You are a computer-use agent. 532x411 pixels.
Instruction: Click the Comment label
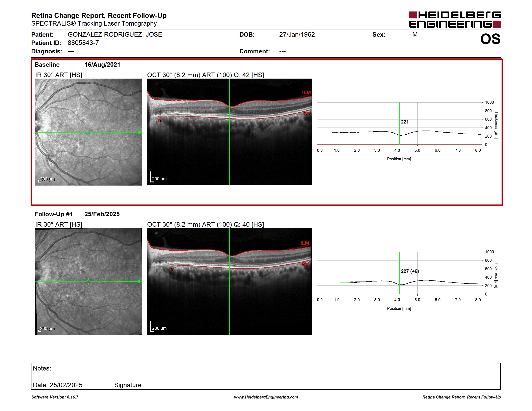255,51
